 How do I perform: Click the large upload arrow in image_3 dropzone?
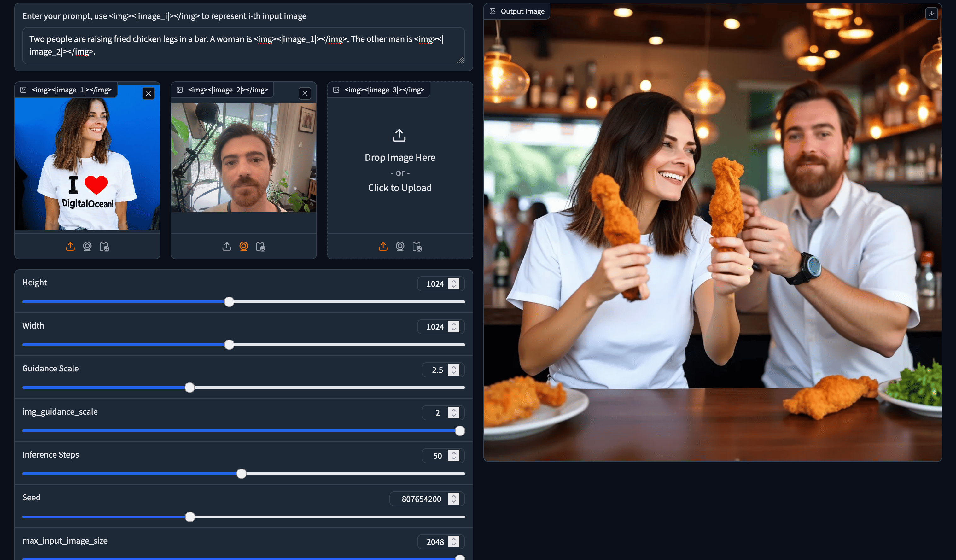pos(399,136)
